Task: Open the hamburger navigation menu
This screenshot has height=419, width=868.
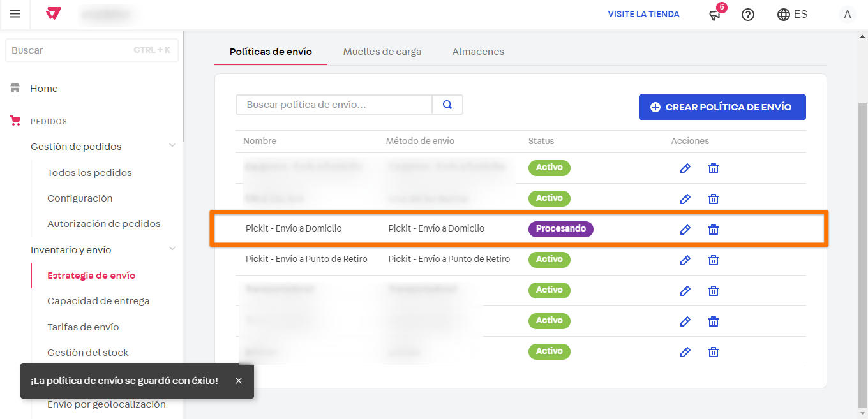Action: pyautogui.click(x=15, y=14)
